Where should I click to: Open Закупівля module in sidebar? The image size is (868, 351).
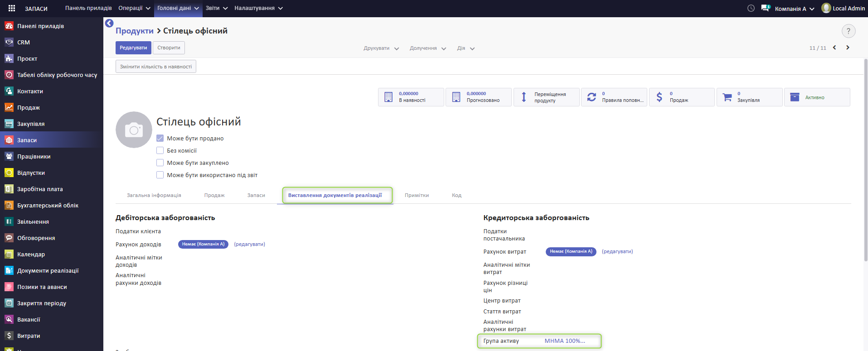point(52,124)
